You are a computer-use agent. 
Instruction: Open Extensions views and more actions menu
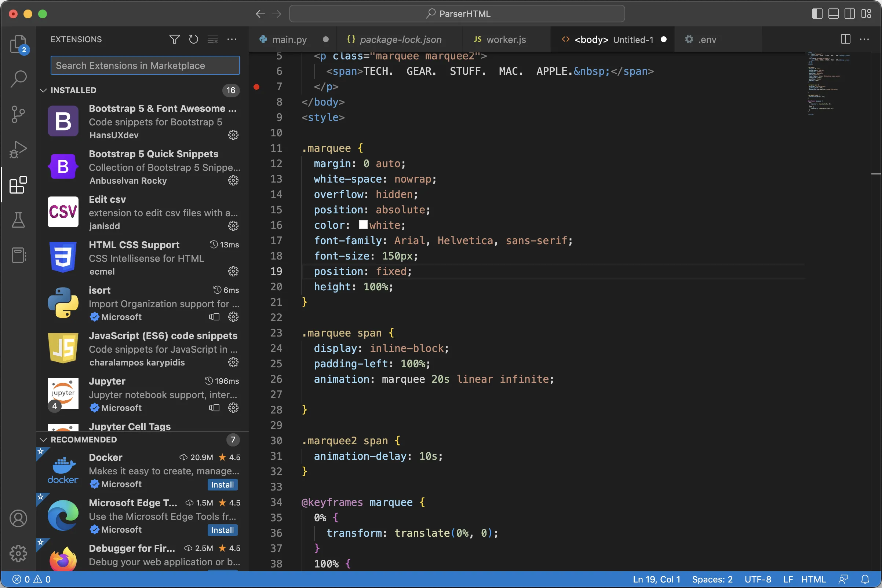point(232,39)
